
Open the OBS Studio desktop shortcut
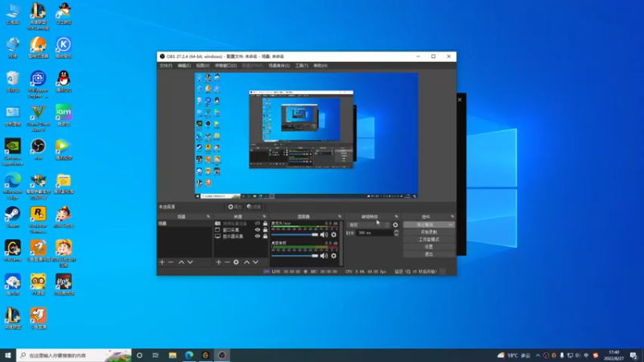38,150
